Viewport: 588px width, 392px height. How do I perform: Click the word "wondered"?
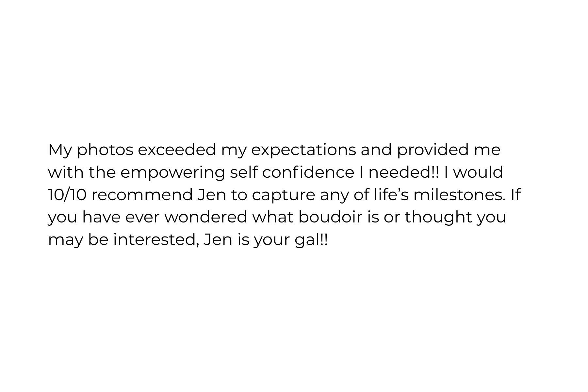tap(205, 217)
